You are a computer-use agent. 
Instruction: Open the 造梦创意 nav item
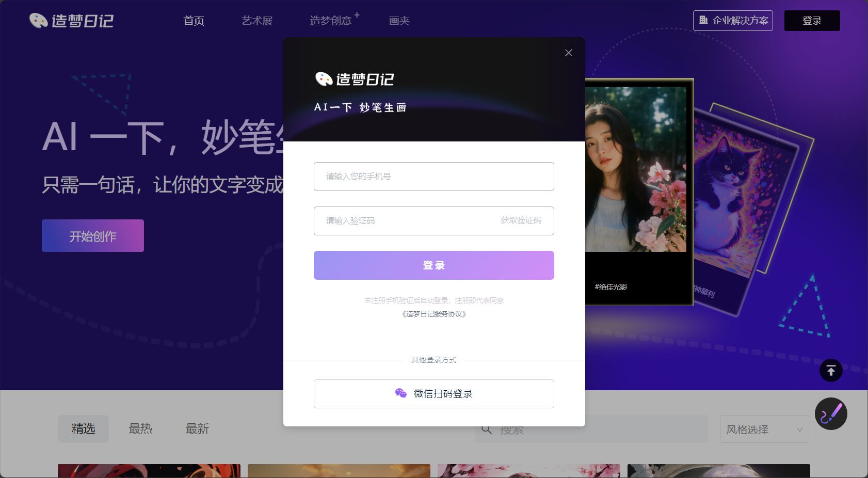tap(331, 21)
